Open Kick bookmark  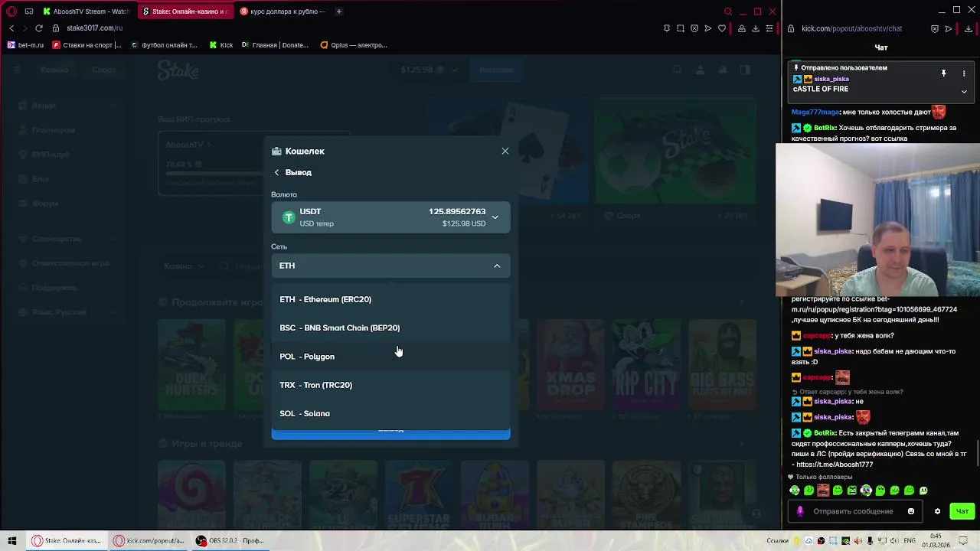coord(221,45)
